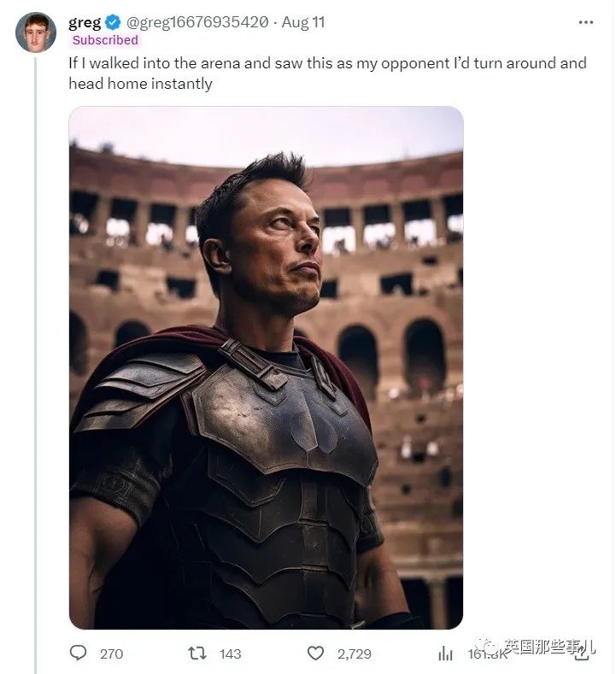
Task: Click the 143 reposts count
Action: [230, 653]
